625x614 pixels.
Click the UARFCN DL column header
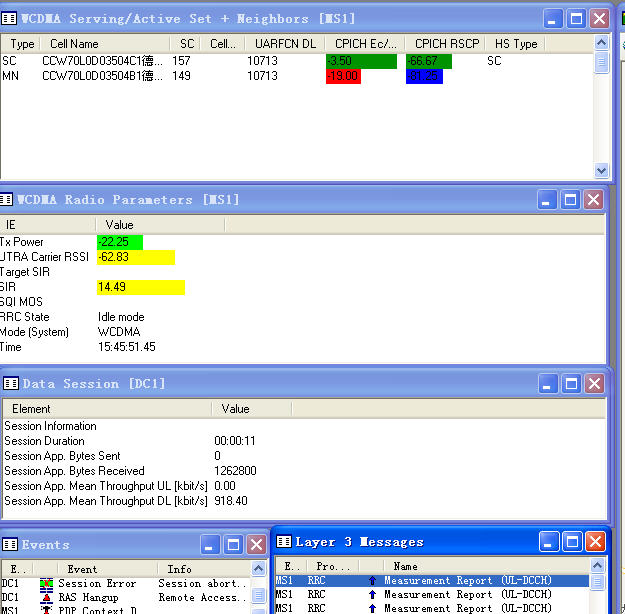285,44
